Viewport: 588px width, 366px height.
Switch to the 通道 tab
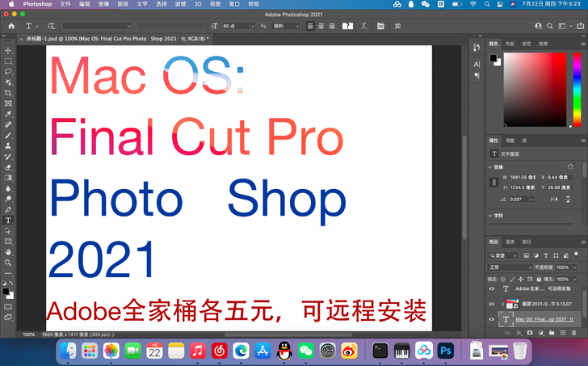click(510, 242)
